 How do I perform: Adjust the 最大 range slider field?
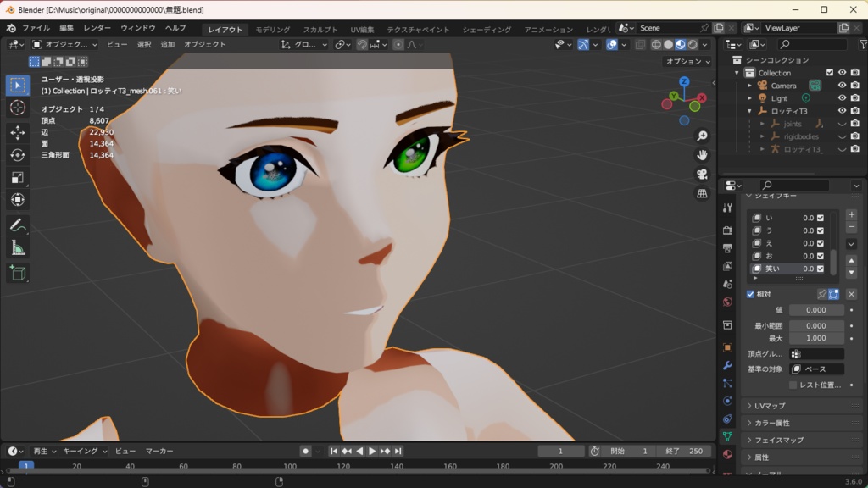pos(816,338)
